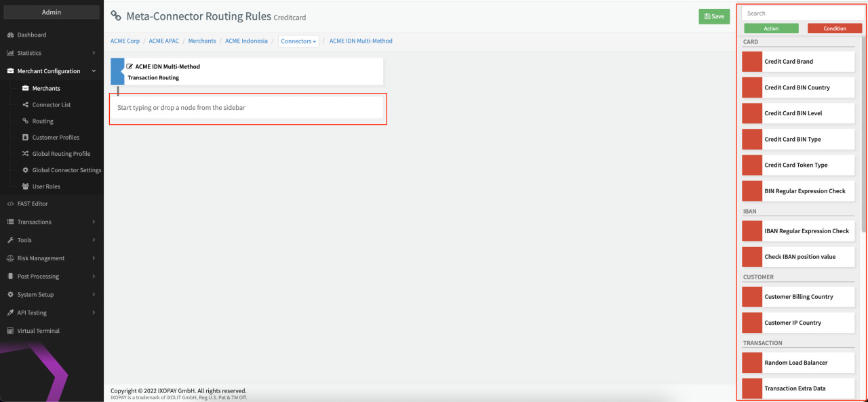Click the edit icon beside ACME IDN Multi-Method

click(x=130, y=66)
